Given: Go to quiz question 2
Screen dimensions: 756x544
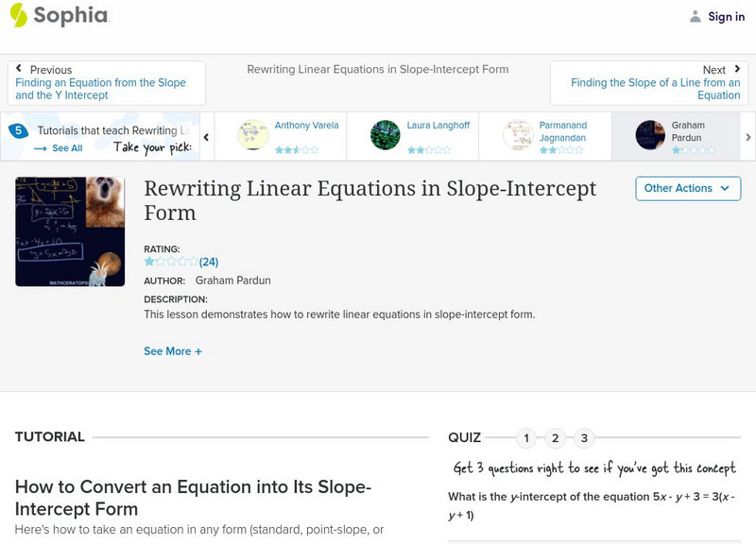Looking at the screenshot, I should [x=556, y=438].
